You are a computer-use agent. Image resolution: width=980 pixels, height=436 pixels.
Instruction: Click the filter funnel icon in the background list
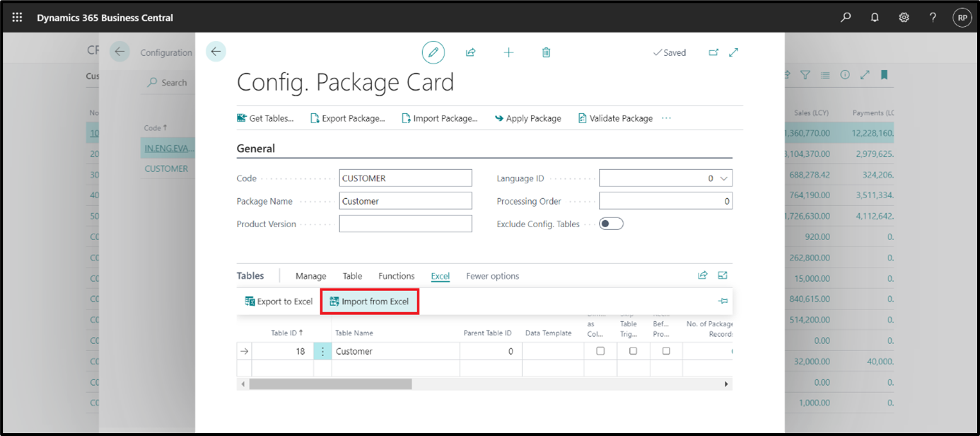click(x=805, y=75)
